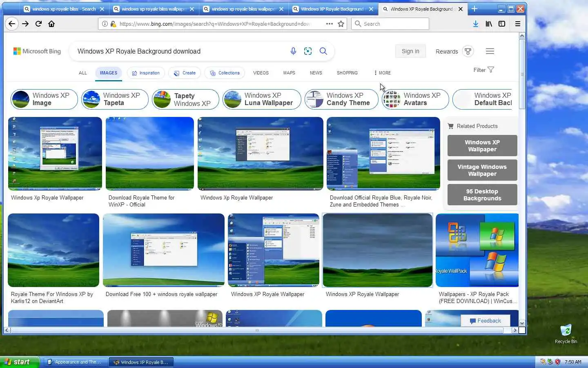
Task: Close the first 'windows xp royale bliss - Search' tab
Action: (102, 9)
